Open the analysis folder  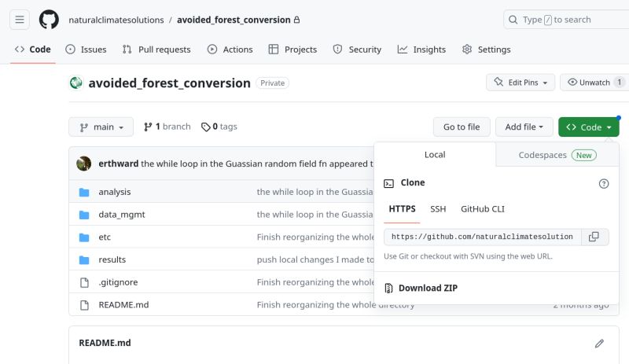tap(115, 192)
